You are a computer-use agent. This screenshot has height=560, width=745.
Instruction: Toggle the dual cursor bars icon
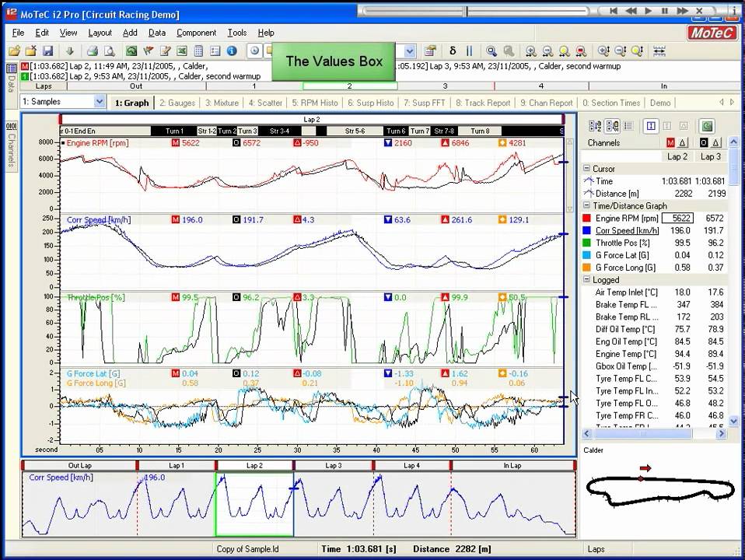click(470, 51)
